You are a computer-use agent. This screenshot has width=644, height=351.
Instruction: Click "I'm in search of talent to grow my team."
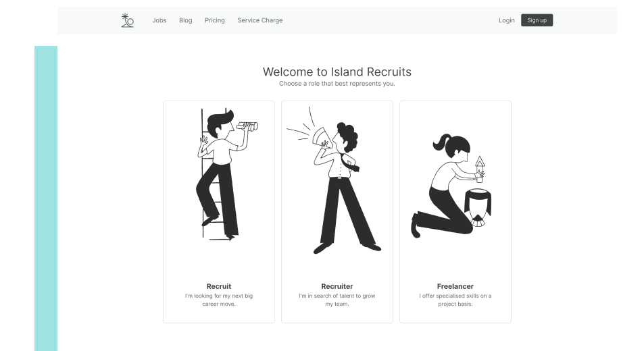point(337,300)
